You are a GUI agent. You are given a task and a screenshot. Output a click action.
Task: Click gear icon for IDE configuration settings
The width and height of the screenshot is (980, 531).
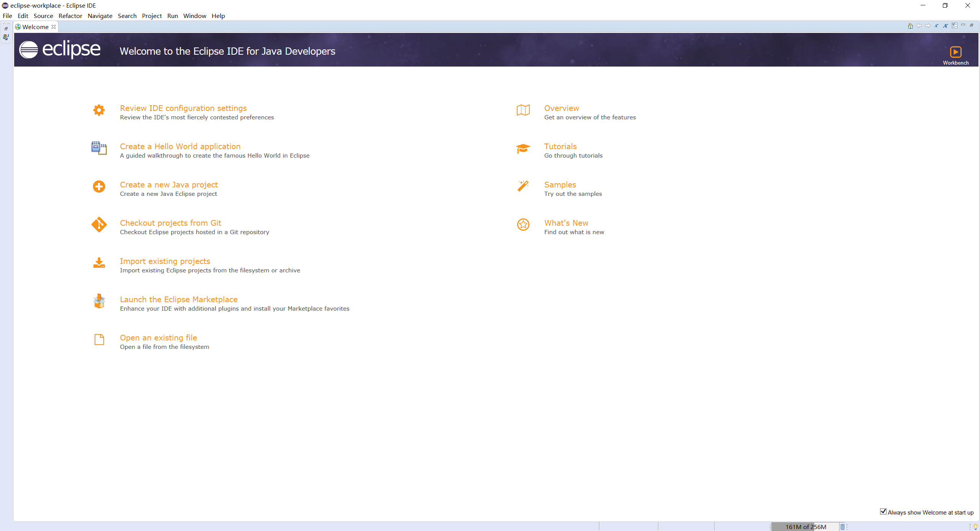click(99, 110)
